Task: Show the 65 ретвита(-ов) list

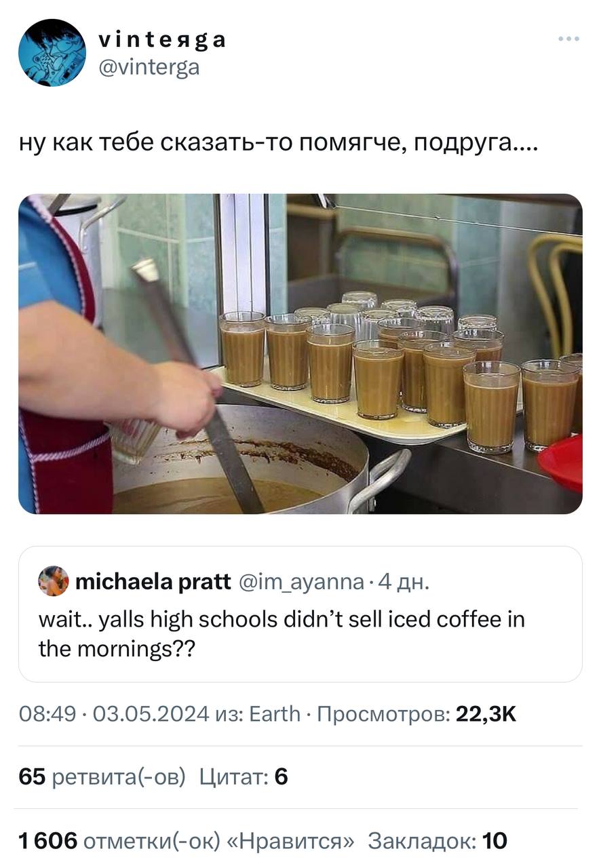Action: tap(102, 777)
